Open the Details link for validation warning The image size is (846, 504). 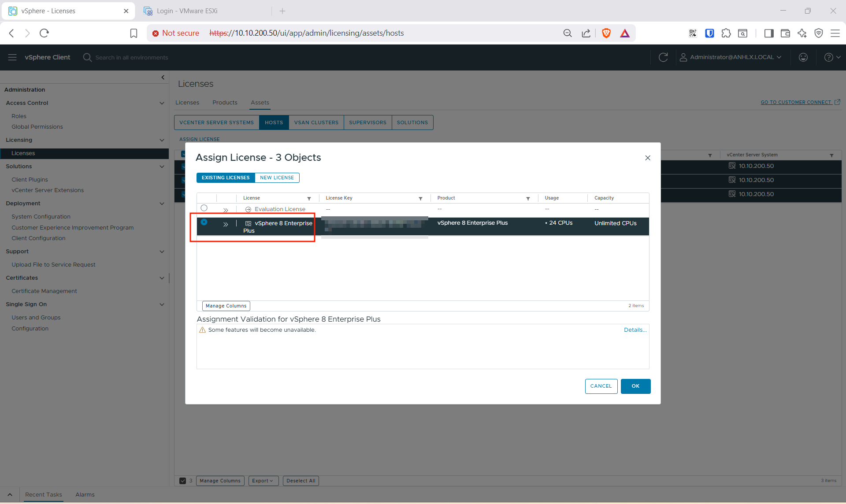tap(635, 330)
